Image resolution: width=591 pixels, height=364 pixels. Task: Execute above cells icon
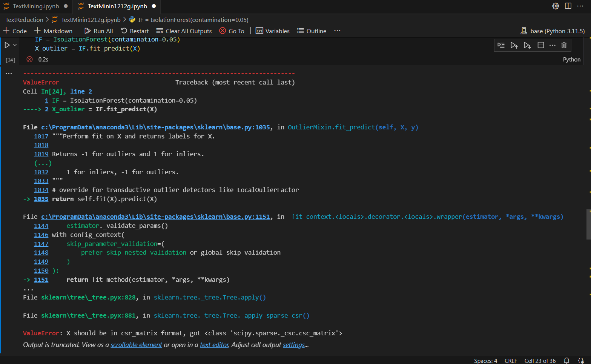(x=514, y=45)
